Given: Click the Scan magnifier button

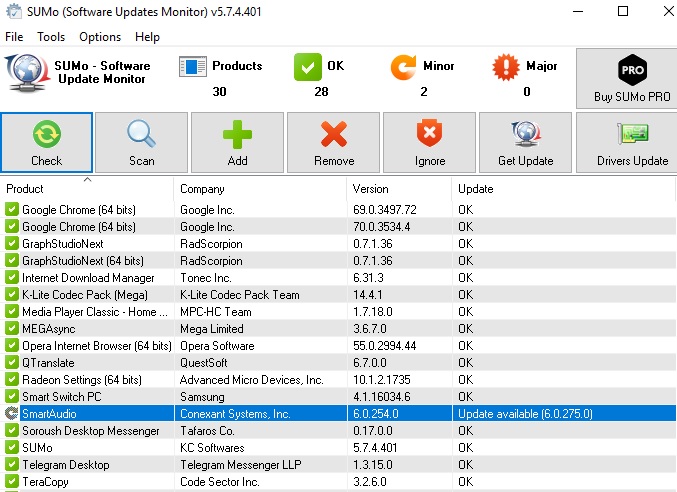Looking at the screenshot, I should pos(142,142).
